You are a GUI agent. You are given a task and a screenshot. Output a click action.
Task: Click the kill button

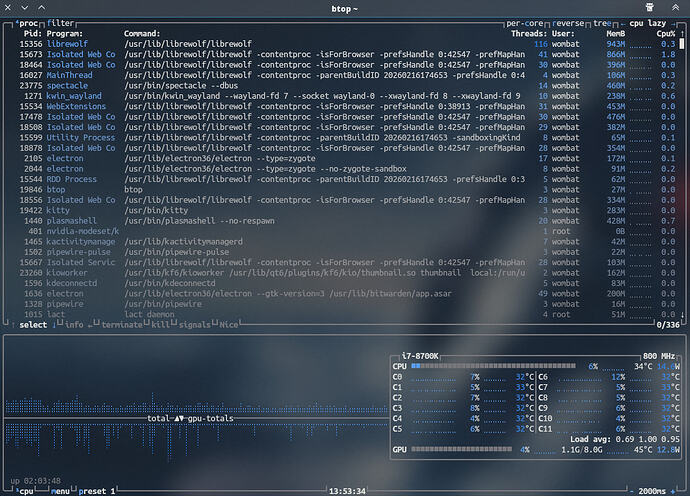click(x=163, y=324)
